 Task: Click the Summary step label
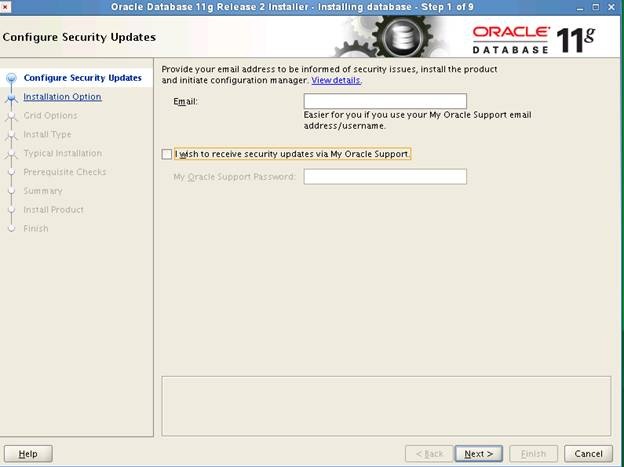pyautogui.click(x=43, y=191)
